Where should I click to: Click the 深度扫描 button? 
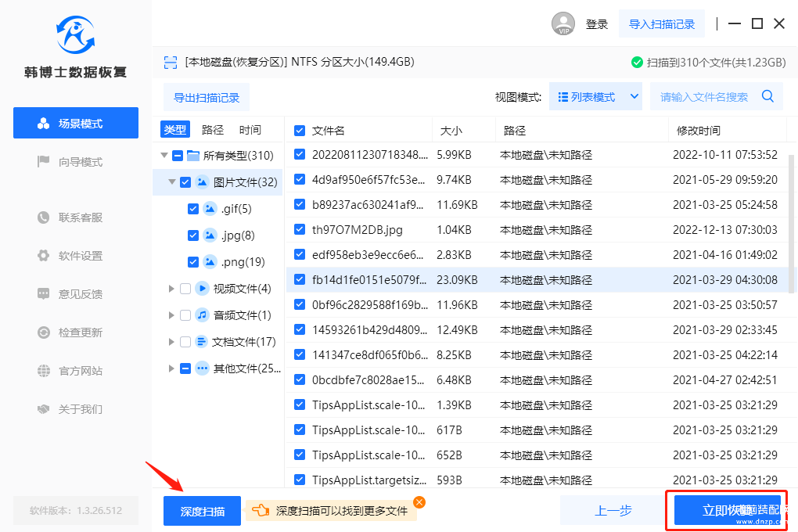point(202,511)
